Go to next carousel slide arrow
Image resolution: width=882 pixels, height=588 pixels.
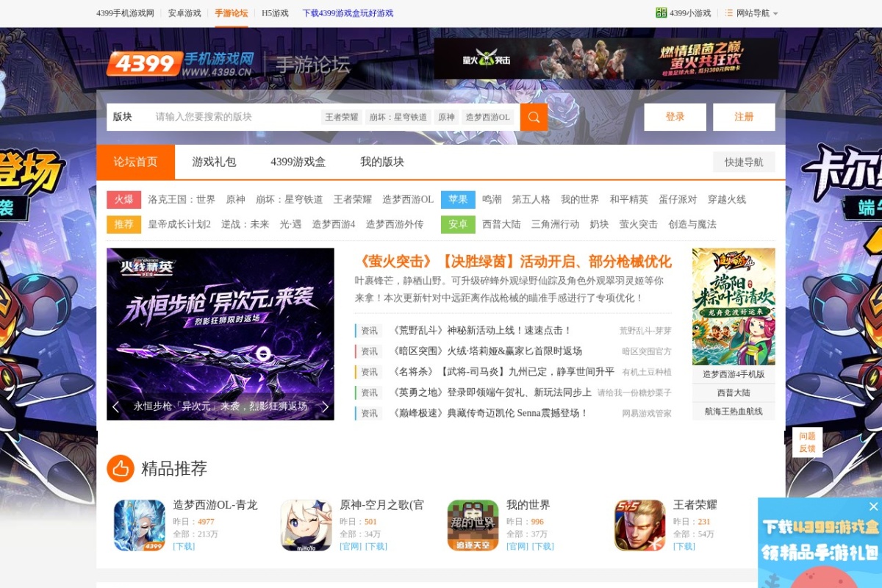click(x=325, y=406)
